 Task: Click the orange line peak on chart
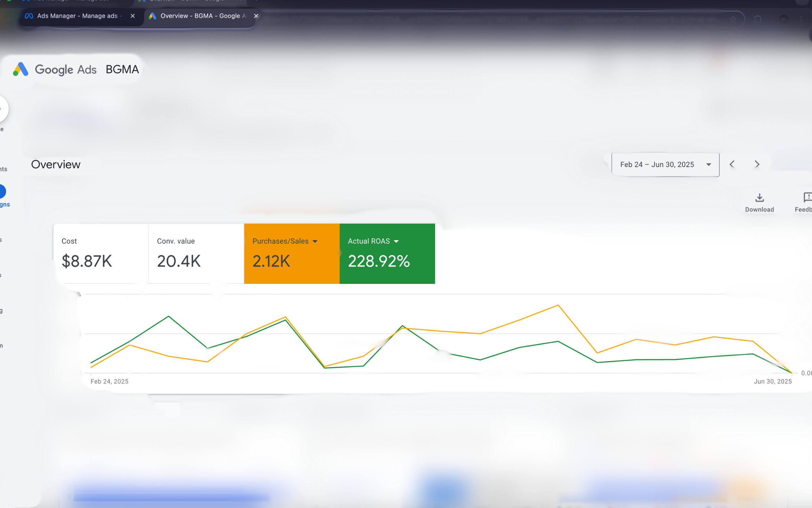(558, 305)
